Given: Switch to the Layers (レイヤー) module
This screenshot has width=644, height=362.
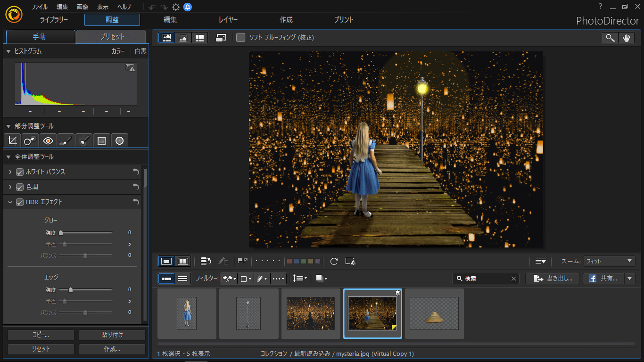Looking at the screenshot, I should (228, 20).
